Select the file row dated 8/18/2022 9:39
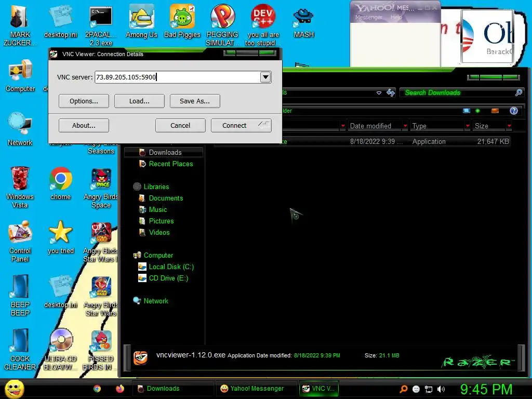This screenshot has width=532, height=399. 362,141
